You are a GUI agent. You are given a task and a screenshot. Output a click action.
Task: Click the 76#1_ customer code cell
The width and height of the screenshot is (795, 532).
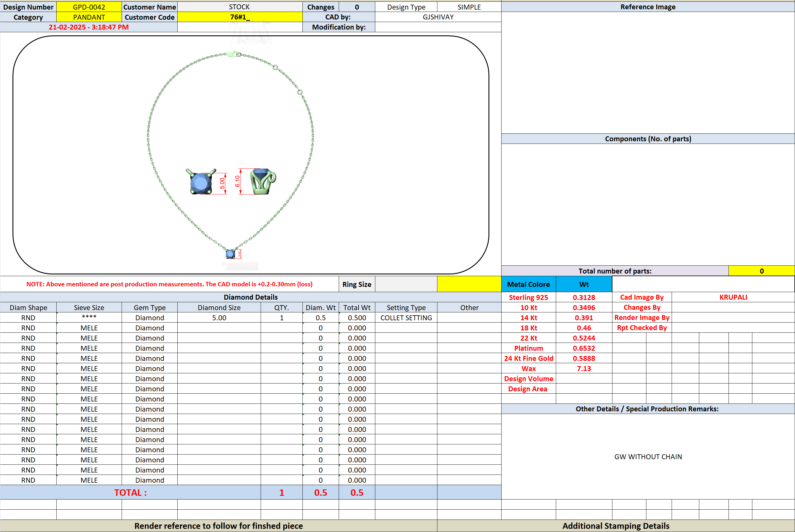(240, 17)
